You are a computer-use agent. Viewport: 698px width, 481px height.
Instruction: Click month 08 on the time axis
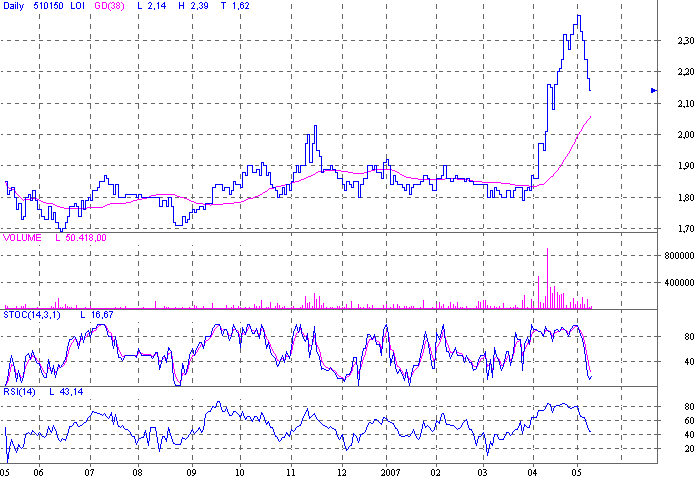(137, 471)
